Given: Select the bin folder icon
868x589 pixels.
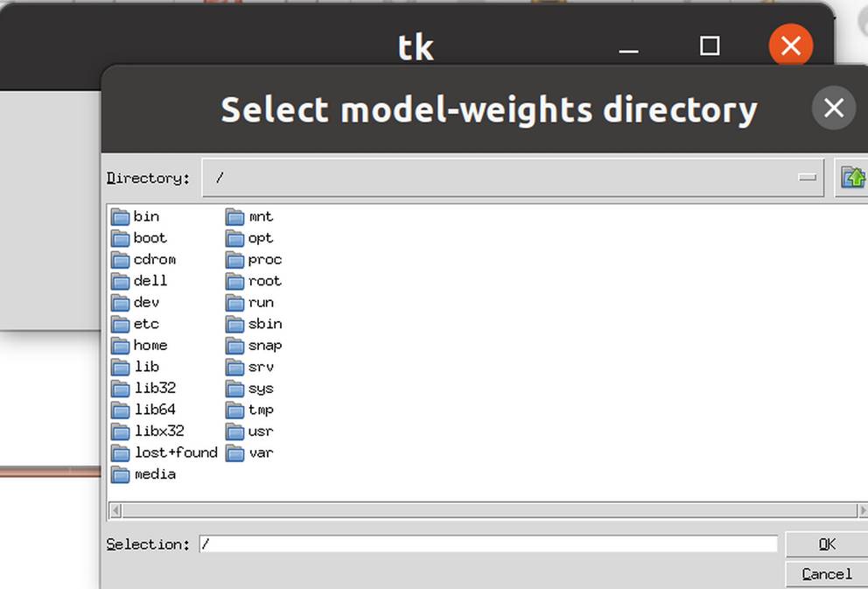Looking at the screenshot, I should coord(121,217).
